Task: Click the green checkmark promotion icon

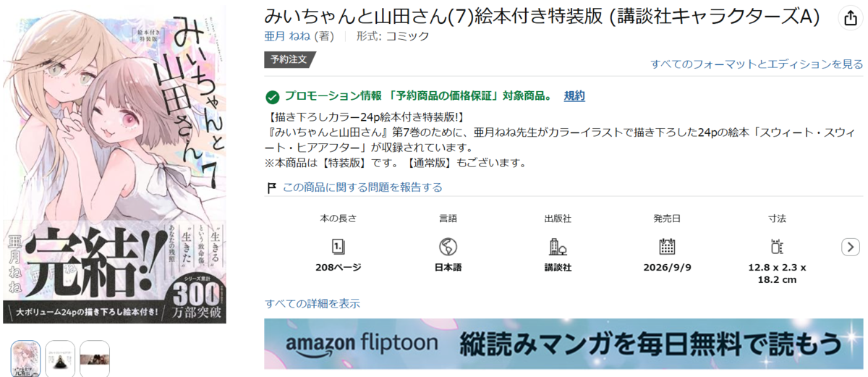Action: [272, 97]
